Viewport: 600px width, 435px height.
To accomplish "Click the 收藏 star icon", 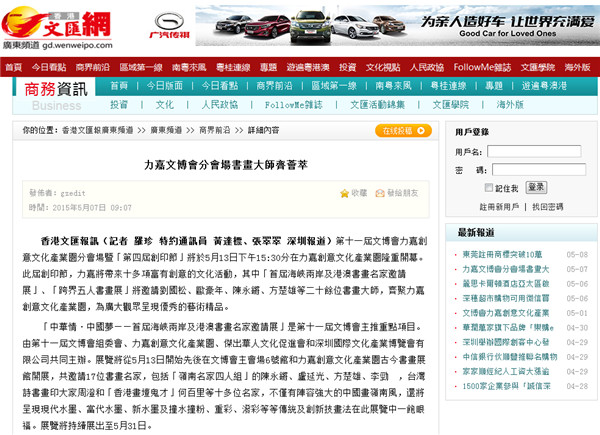I will (344, 194).
